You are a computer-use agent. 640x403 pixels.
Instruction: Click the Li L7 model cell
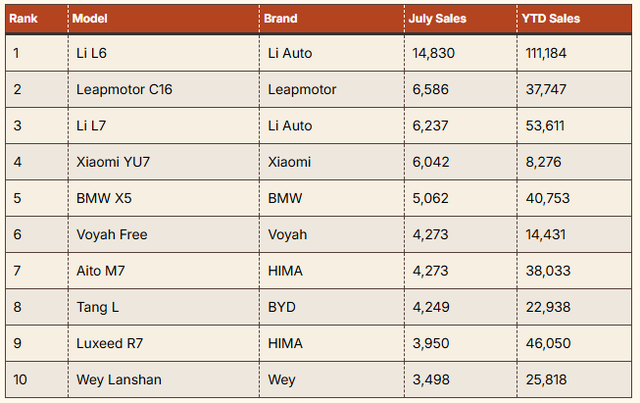[x=96, y=125]
